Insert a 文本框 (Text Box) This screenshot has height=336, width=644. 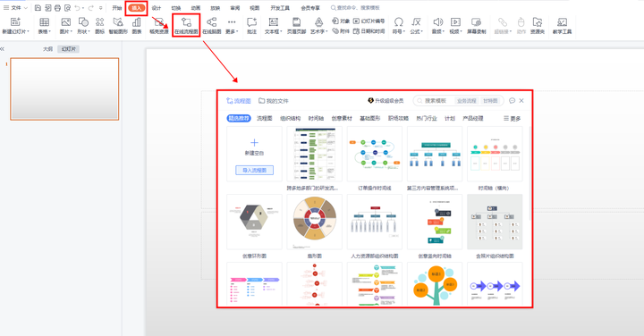point(273,25)
